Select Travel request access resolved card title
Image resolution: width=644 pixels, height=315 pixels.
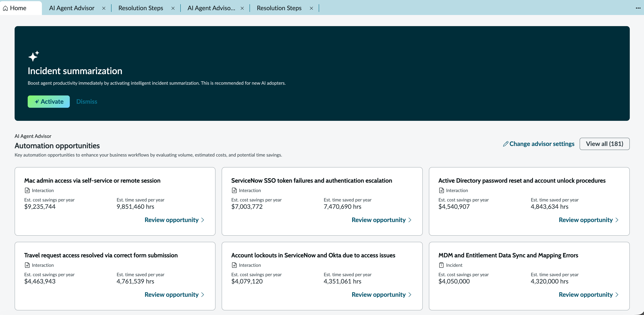point(101,255)
